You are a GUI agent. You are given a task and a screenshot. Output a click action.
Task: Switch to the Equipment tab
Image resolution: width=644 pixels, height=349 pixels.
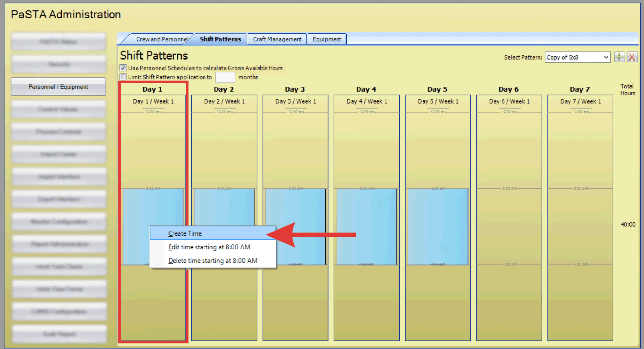point(327,39)
